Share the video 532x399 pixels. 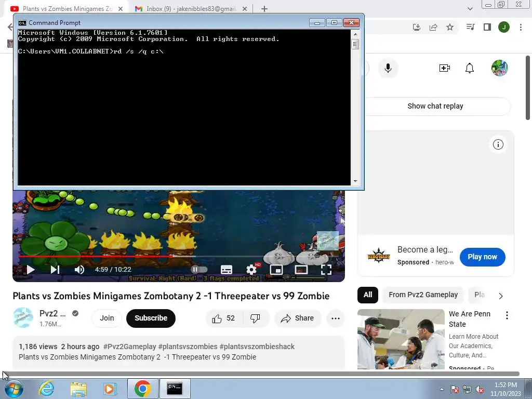(297, 318)
